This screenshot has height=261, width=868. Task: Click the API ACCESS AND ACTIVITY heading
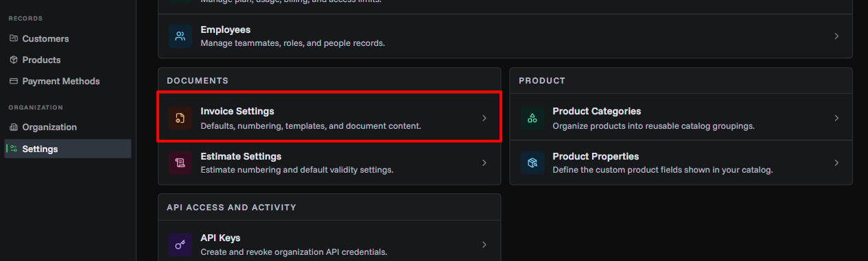click(231, 207)
